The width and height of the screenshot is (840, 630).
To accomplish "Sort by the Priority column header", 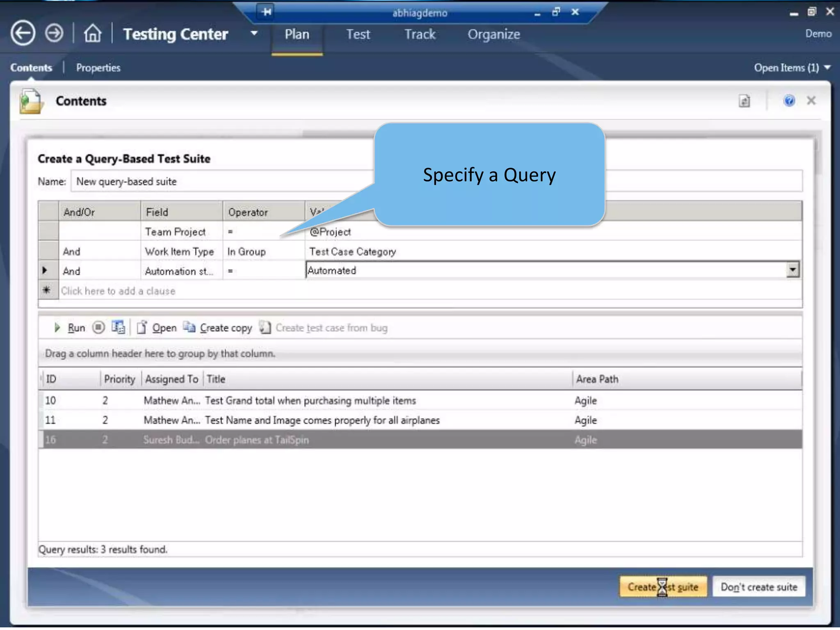I will 119,379.
